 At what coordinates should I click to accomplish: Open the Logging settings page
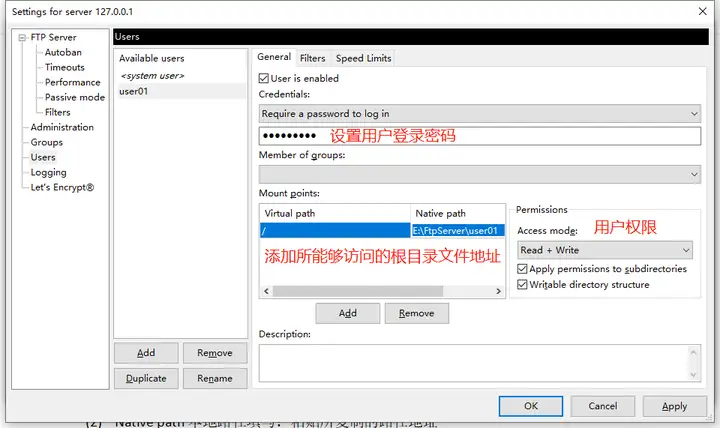click(x=48, y=172)
